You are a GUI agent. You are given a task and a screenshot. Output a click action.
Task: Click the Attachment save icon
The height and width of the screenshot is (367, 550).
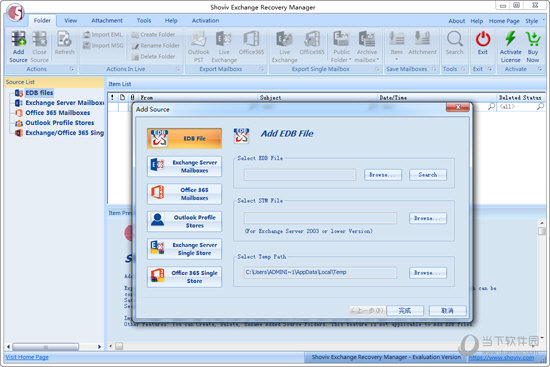(x=422, y=43)
